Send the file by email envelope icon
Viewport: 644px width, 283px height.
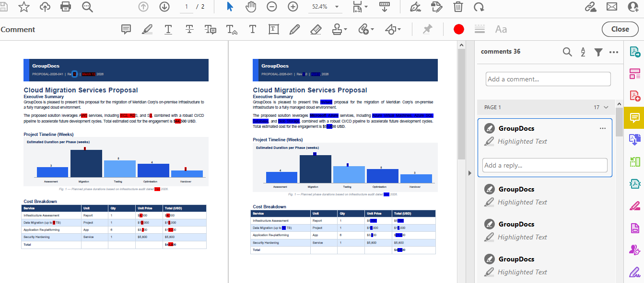click(x=612, y=7)
